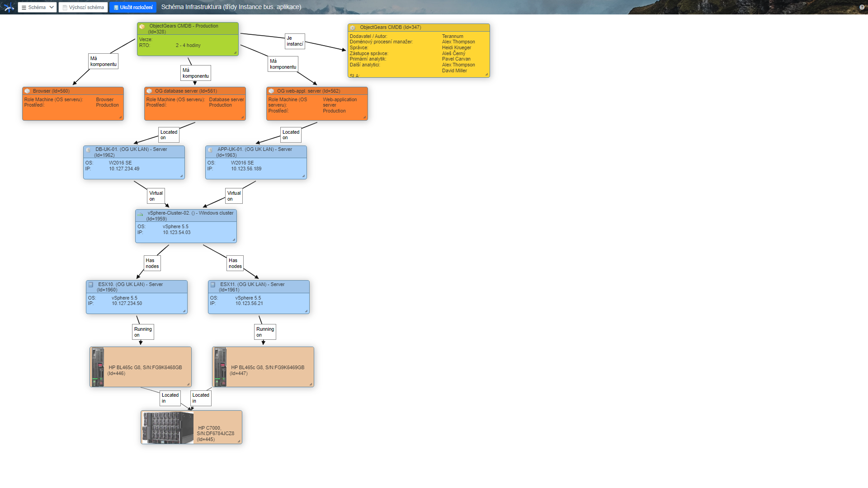Viewport: 868px width, 488px height.
Task: Expand the Schema dropdown menu
Action: pos(37,7)
